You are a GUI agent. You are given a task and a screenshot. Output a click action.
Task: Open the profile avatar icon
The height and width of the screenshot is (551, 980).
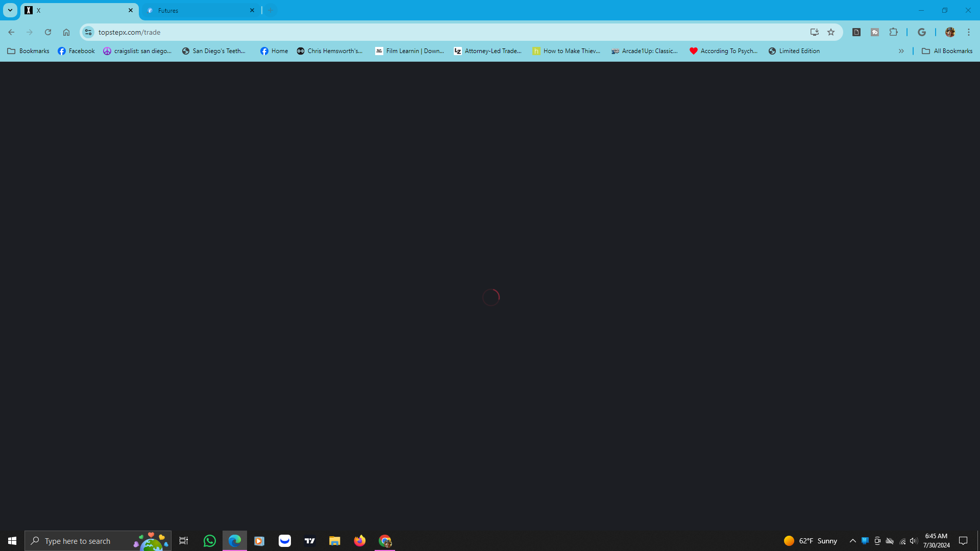click(950, 32)
